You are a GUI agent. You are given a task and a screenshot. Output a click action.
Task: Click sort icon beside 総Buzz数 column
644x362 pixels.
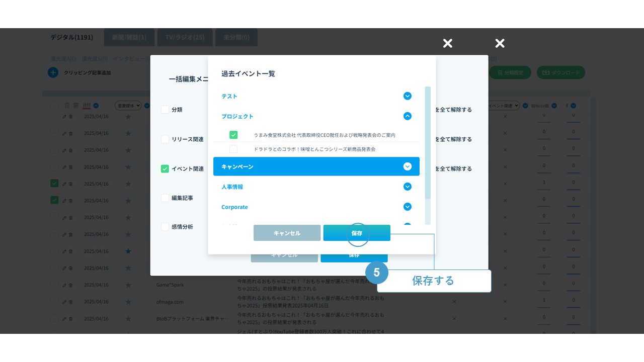click(554, 106)
